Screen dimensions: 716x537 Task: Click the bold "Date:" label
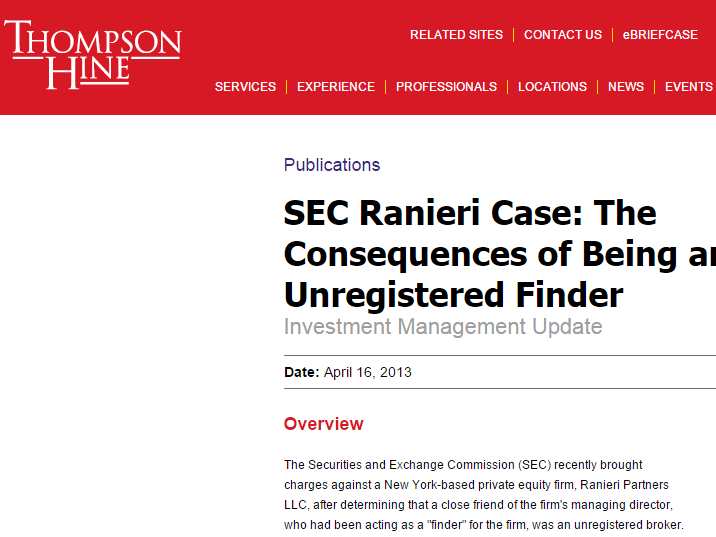coord(302,373)
